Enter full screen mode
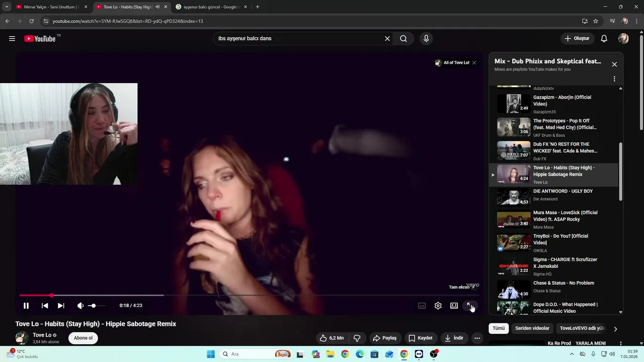The width and height of the screenshot is (644, 362). [469, 306]
